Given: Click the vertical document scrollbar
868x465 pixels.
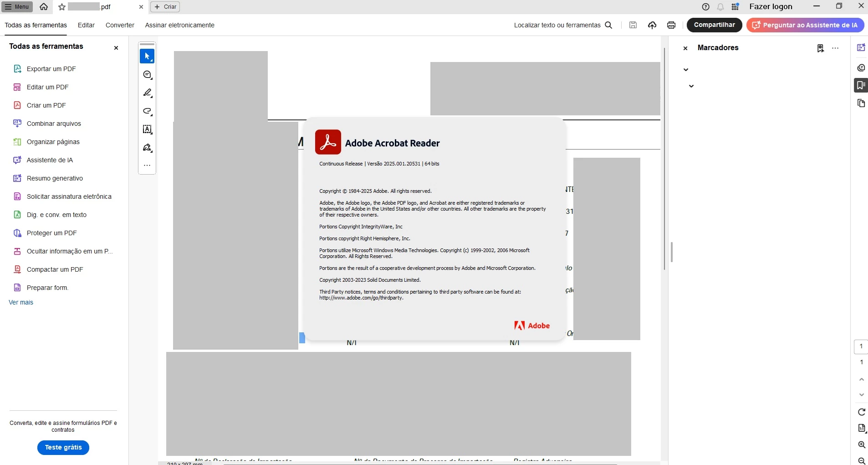Looking at the screenshot, I should [x=665, y=158].
